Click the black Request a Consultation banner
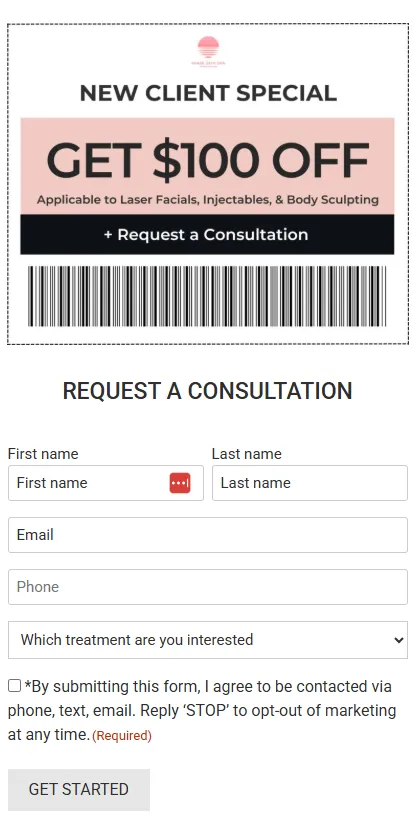This screenshot has width=419, height=824. coord(207,234)
